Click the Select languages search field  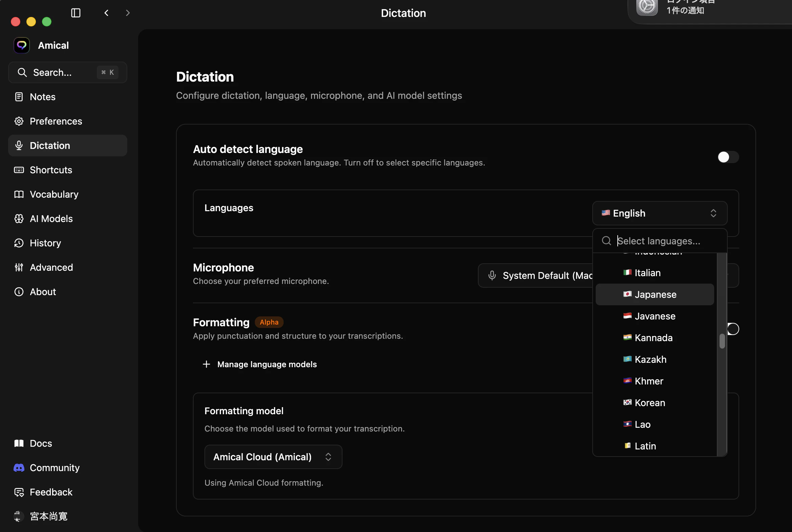tap(660, 241)
